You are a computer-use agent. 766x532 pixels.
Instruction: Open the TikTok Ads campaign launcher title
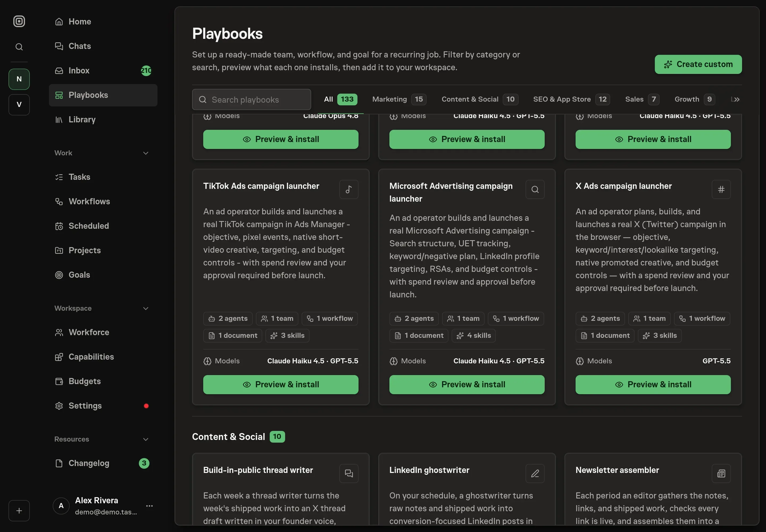click(261, 186)
